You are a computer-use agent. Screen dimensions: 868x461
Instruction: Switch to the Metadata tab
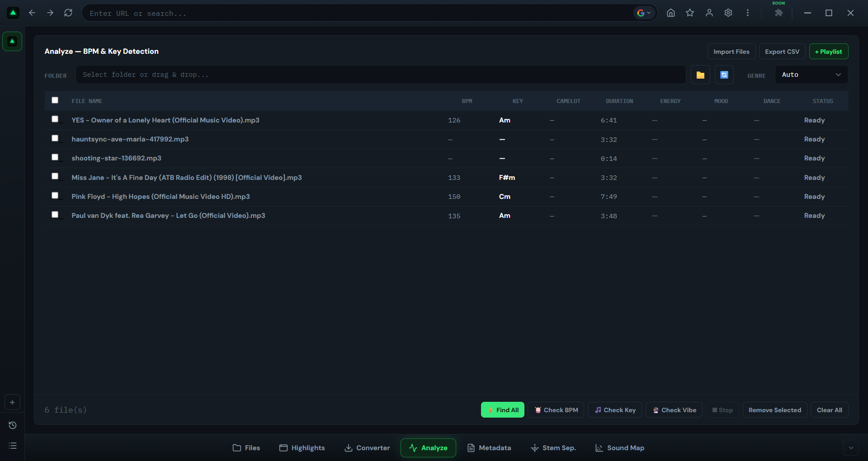point(489,448)
